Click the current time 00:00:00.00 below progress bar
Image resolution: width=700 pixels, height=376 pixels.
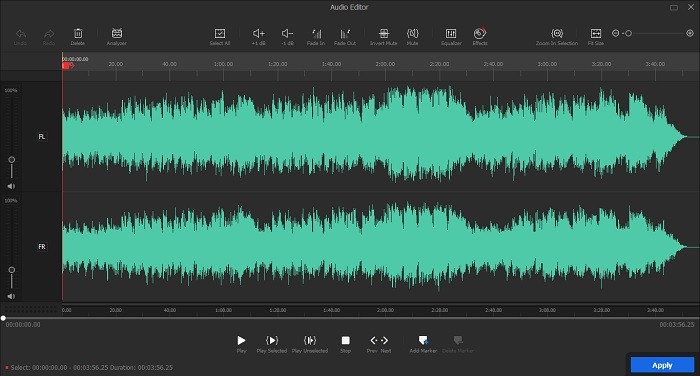coord(23,325)
